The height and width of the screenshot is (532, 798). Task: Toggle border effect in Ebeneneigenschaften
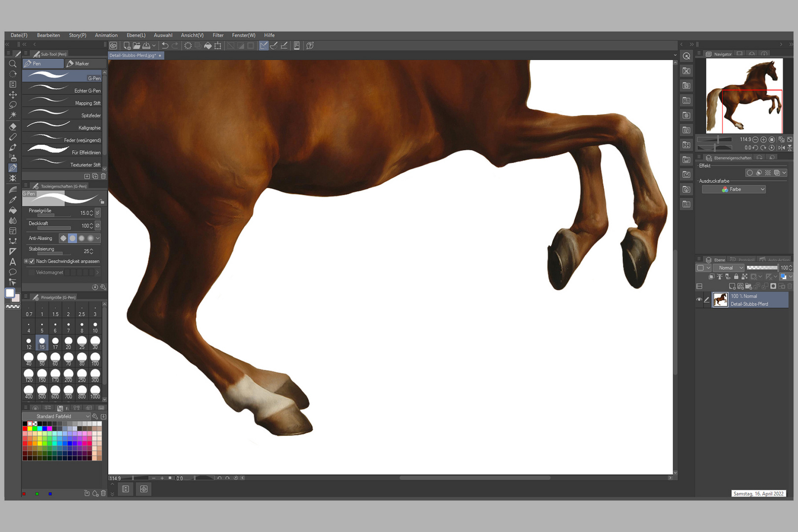point(749,173)
